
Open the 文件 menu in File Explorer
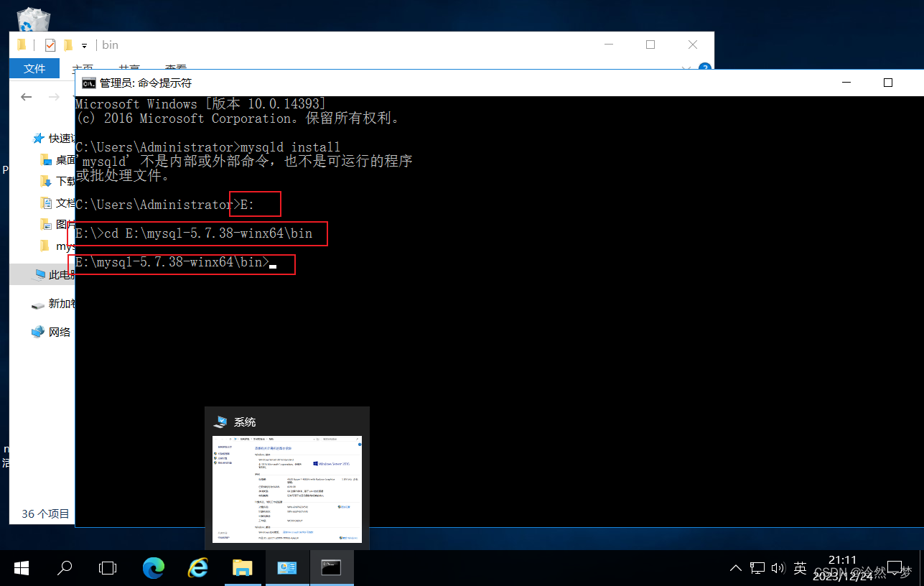click(34, 68)
